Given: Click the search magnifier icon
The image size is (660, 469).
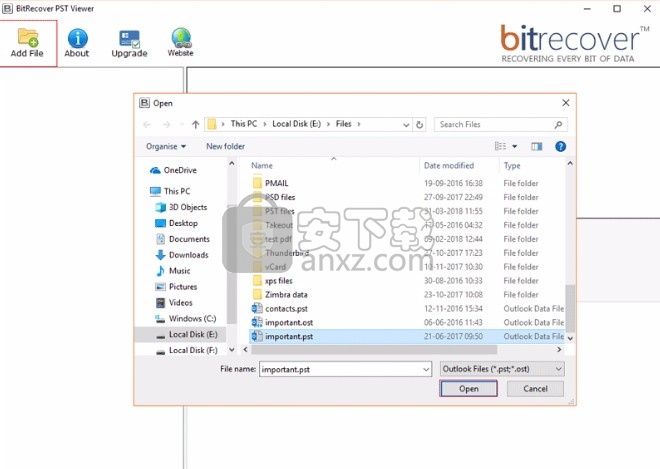Looking at the screenshot, I should (558, 125).
